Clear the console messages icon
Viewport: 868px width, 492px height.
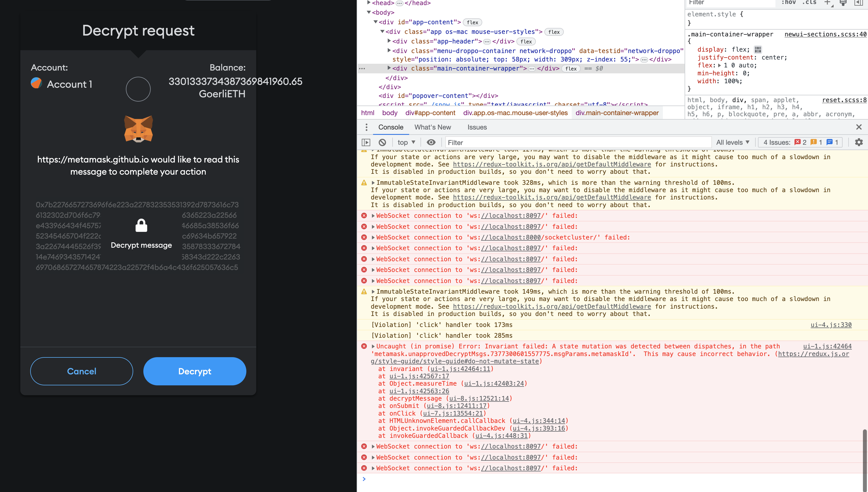(x=382, y=142)
